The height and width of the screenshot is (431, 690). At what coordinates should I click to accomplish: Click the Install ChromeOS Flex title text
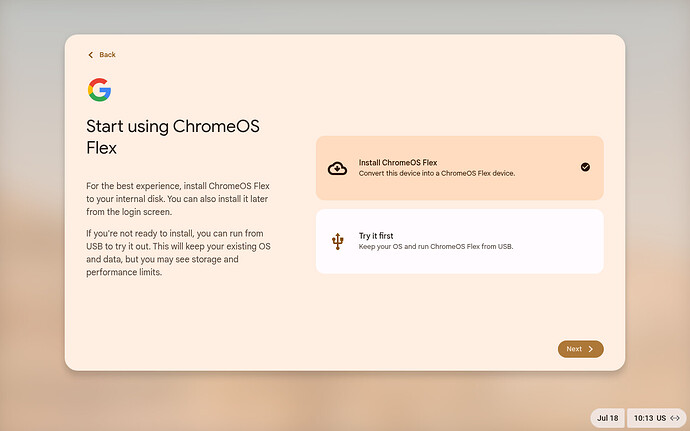tap(398, 162)
